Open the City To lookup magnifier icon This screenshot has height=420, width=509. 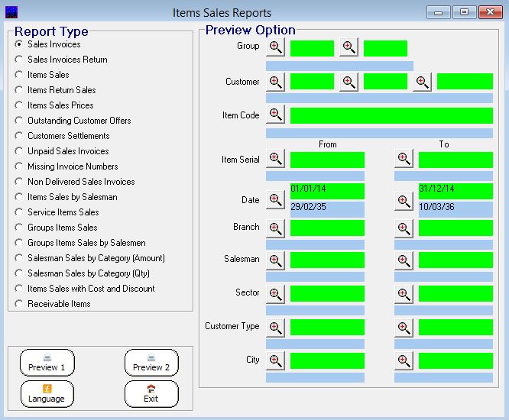click(404, 360)
